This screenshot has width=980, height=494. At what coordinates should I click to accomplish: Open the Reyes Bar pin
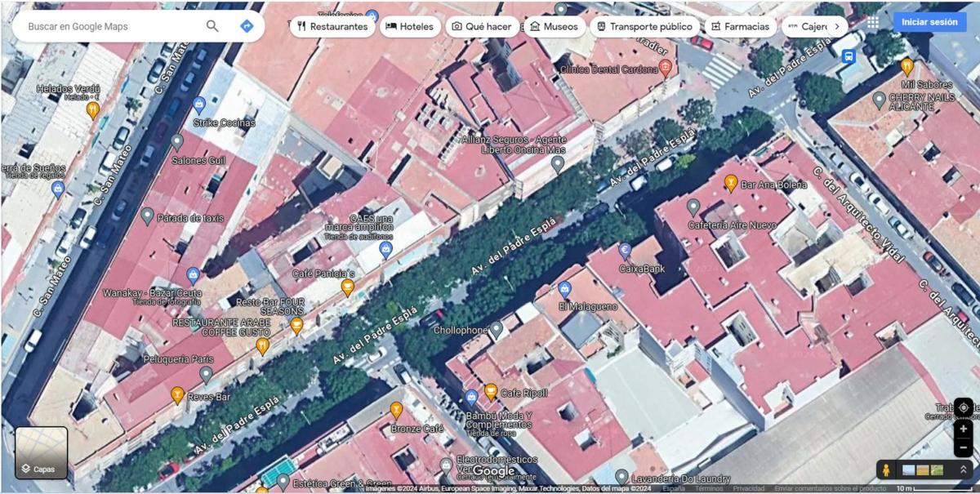[x=176, y=396]
